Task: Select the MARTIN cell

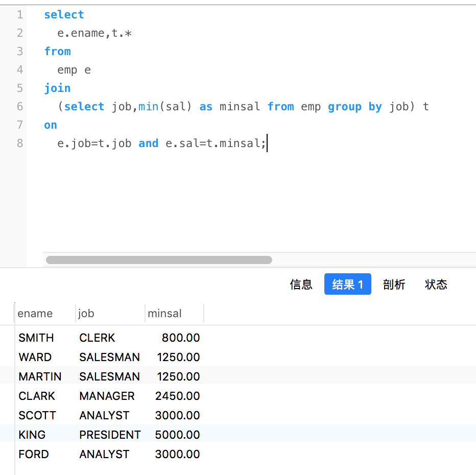Action: click(40, 376)
